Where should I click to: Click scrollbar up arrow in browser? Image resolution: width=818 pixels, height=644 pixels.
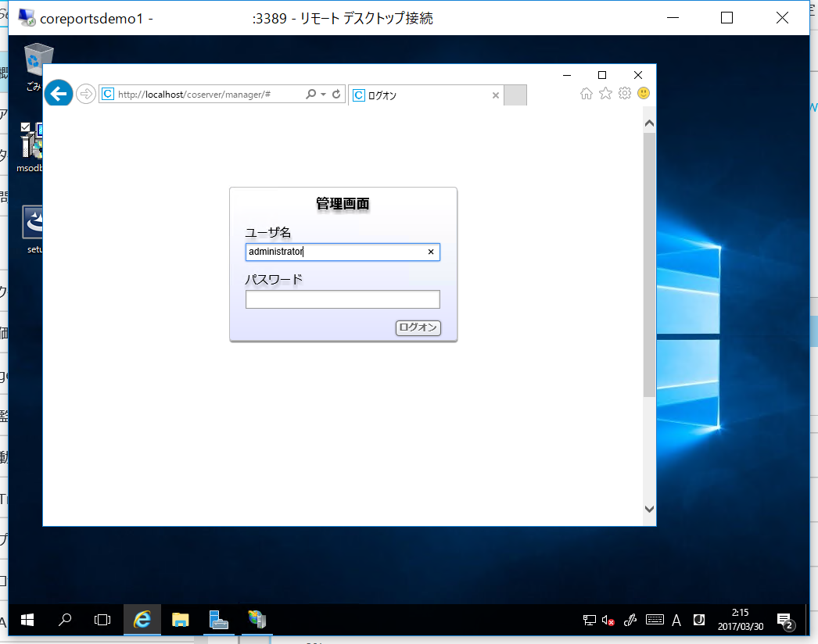click(x=649, y=123)
